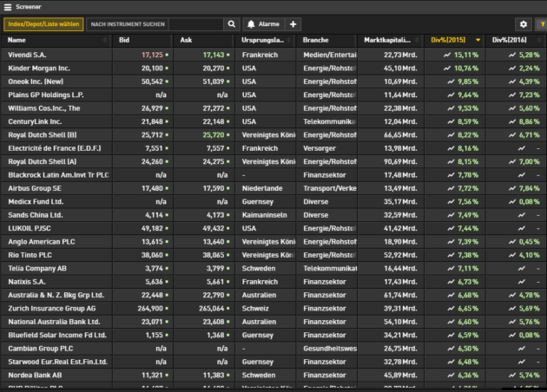The height and width of the screenshot is (392, 547).
Task: Open chart icon for Vivendi Div% 2016
Action: click(x=511, y=55)
